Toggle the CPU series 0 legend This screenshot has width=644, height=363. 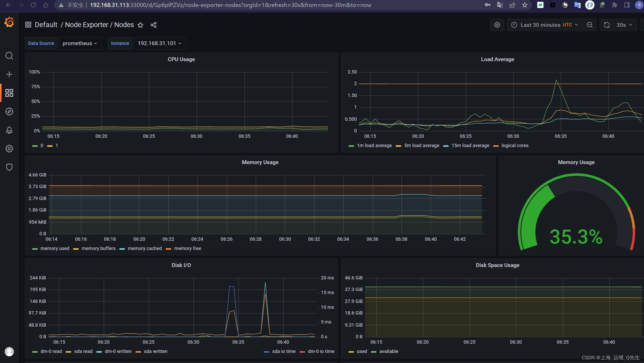click(x=42, y=146)
